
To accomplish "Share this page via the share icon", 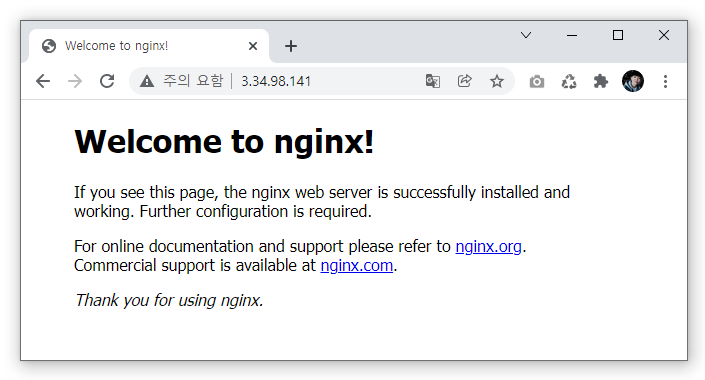I will [x=464, y=81].
